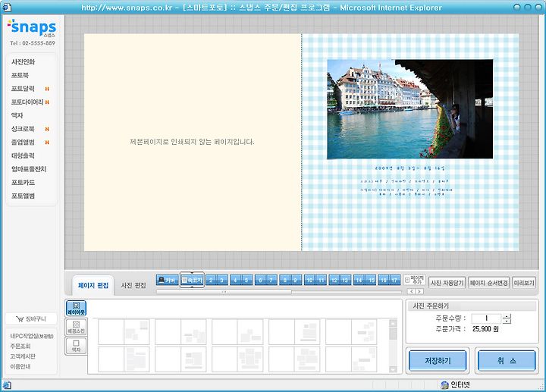Viewport: 546px width, 392px height.
Task: Open the 속표지 inner cover page
Action: [x=192, y=280]
